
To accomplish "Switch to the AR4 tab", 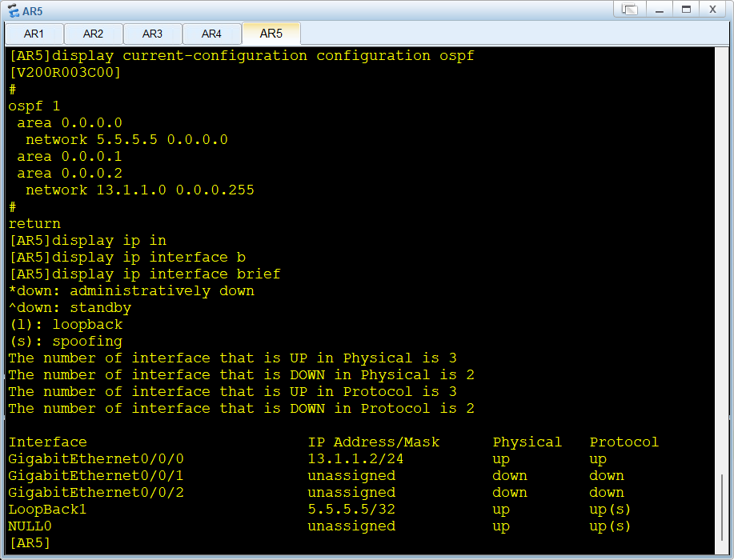I will click(211, 34).
